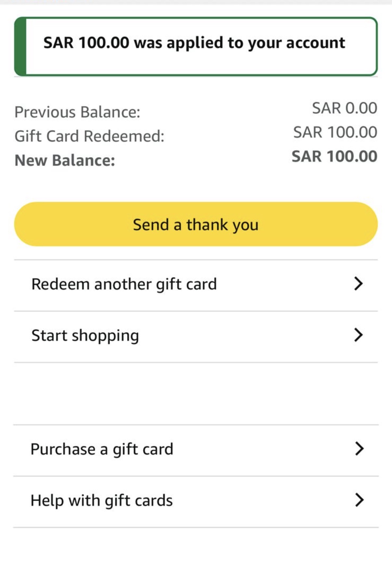
Task: Tap the Send a thank you button
Action: coord(196,224)
